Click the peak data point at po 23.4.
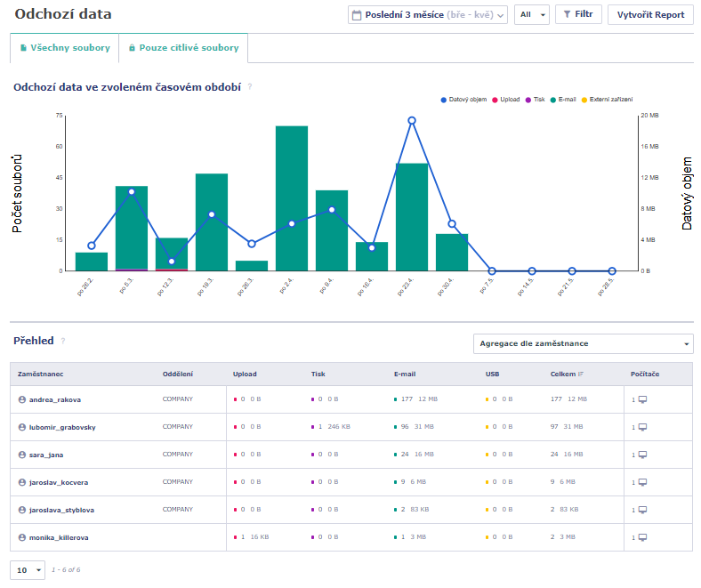The width and height of the screenshot is (701, 588). pos(412,121)
